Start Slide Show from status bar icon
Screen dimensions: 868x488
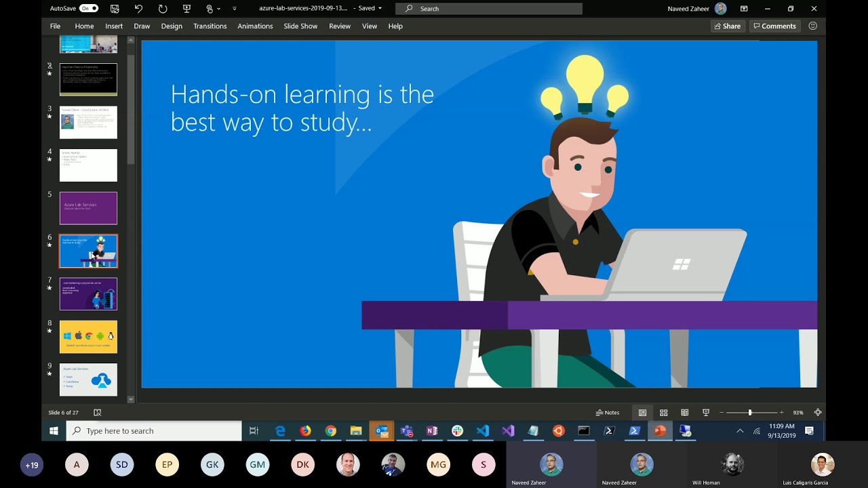[706, 412]
